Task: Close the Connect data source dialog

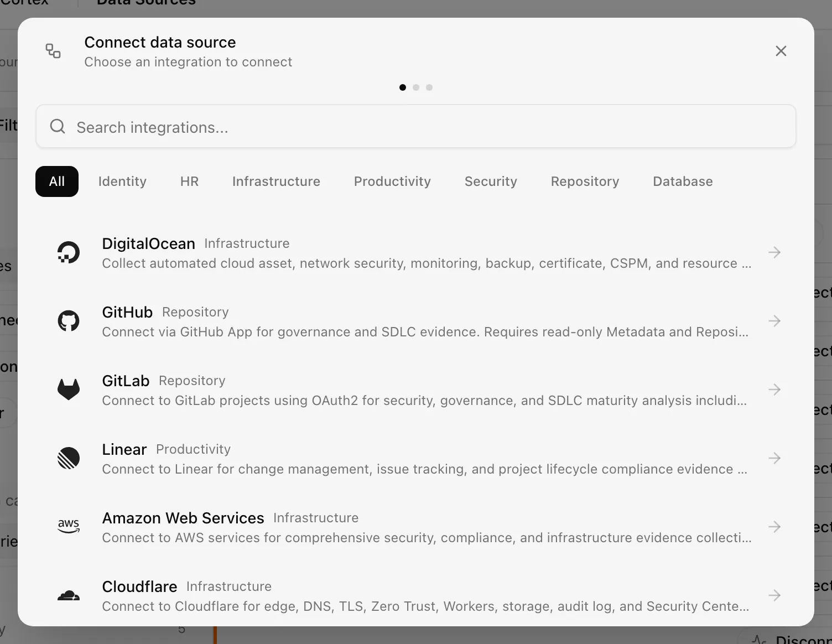Action: point(781,51)
